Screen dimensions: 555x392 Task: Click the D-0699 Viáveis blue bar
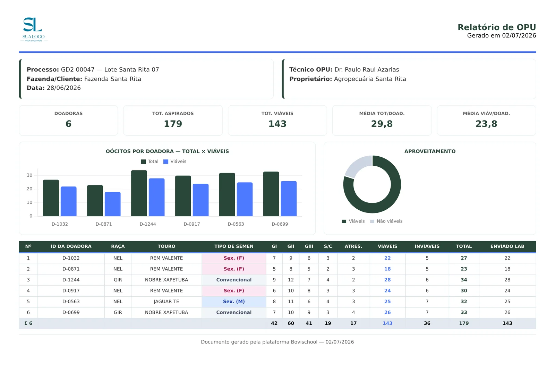tap(289, 199)
